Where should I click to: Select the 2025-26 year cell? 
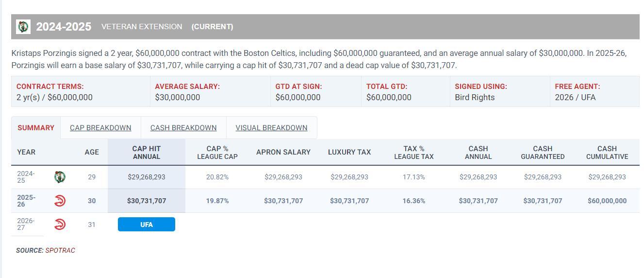[26, 201]
